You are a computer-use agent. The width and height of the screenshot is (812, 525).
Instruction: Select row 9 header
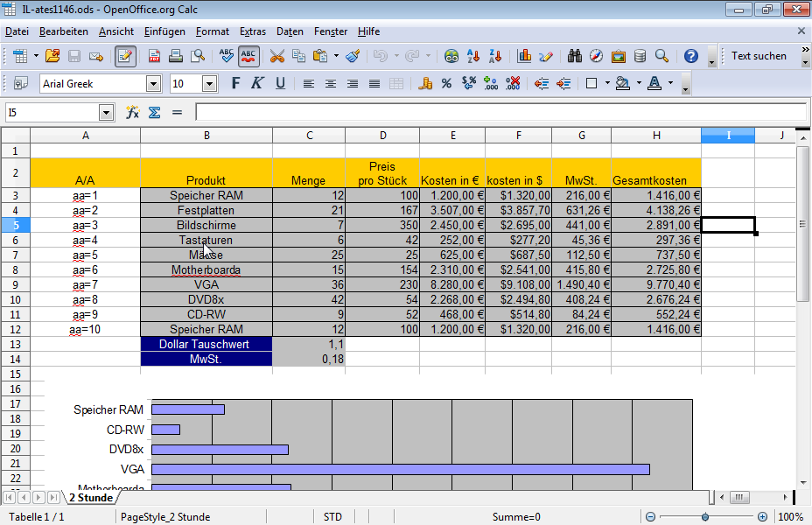(16, 284)
